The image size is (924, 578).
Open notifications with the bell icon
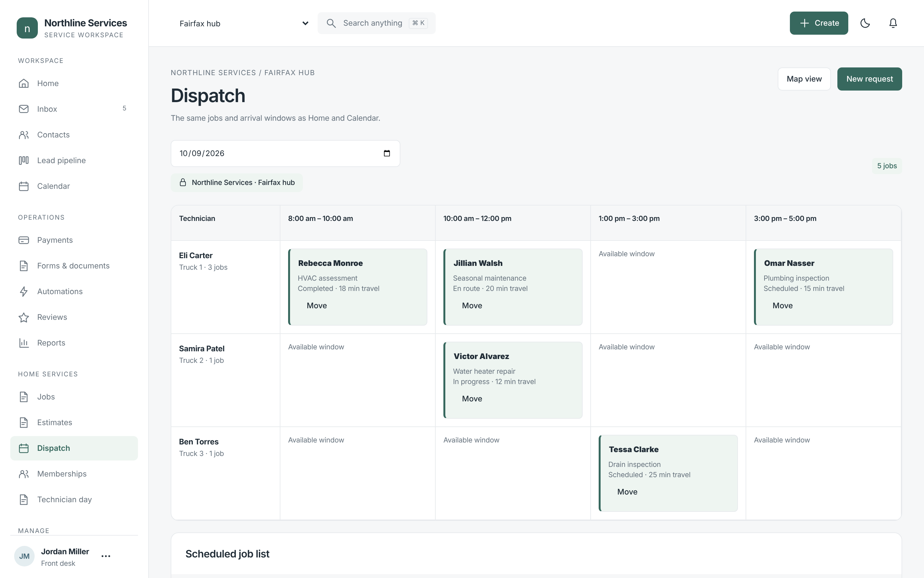pos(893,23)
